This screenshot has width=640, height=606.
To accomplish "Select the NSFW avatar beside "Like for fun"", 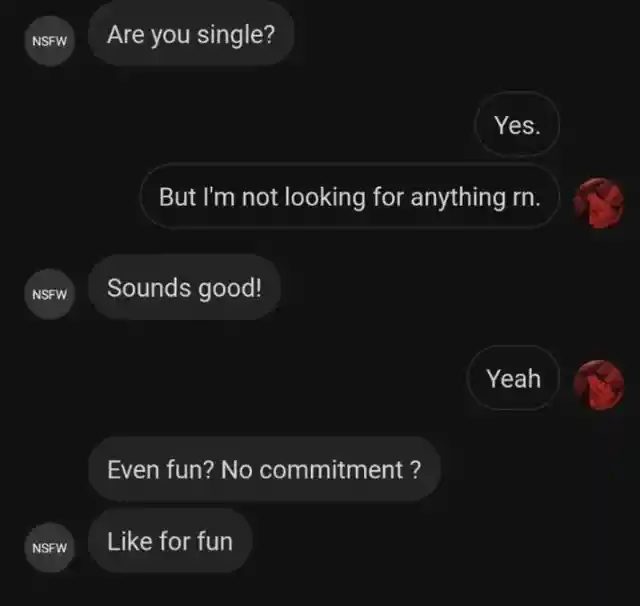I will coord(49,547).
